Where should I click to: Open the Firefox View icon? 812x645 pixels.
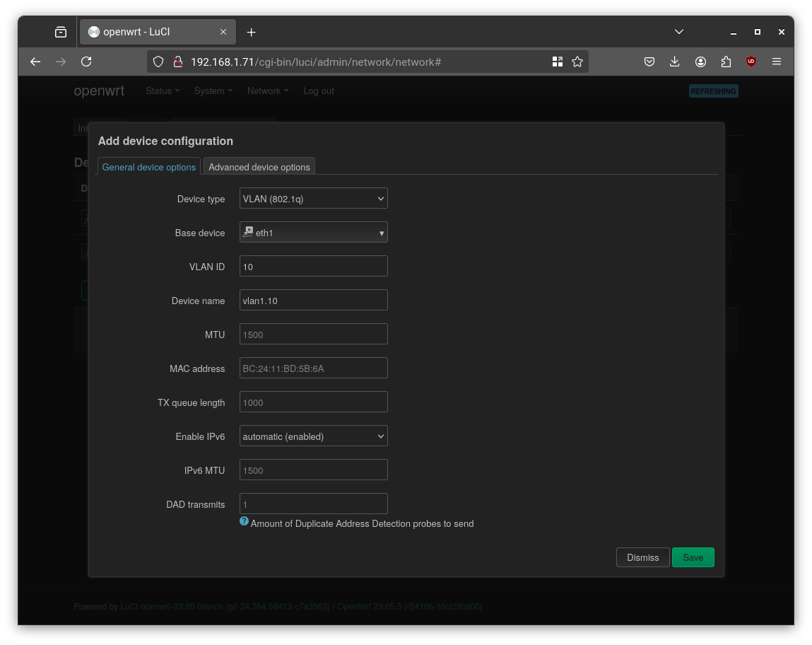pyautogui.click(x=61, y=31)
